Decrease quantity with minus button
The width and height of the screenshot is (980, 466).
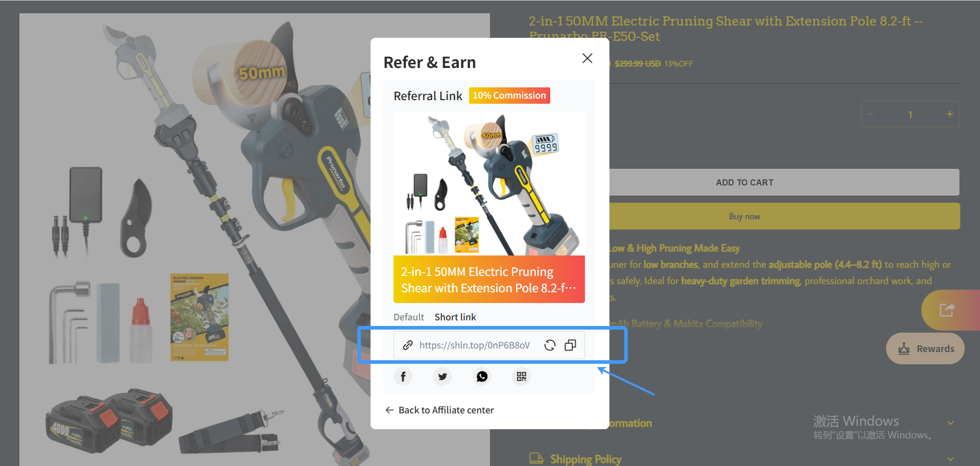pyautogui.click(x=871, y=114)
